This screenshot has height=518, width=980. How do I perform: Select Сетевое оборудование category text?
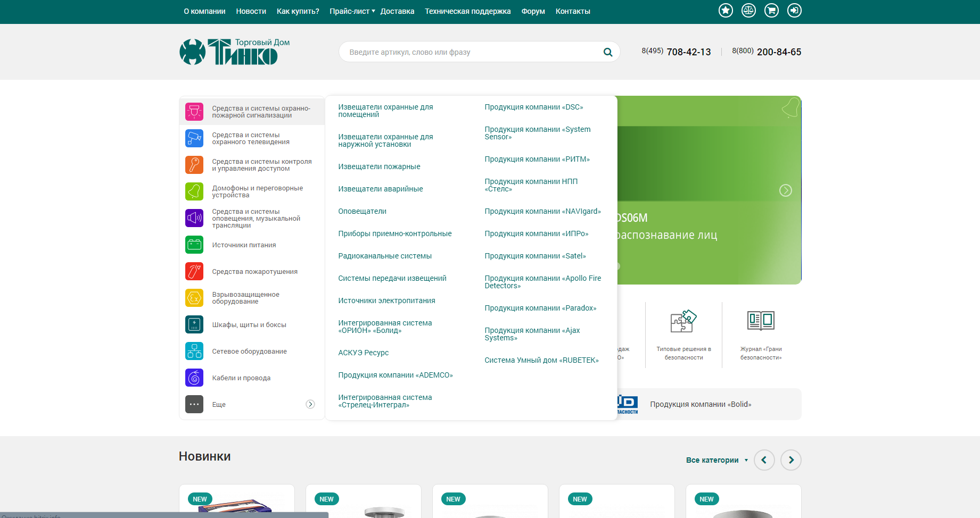(x=250, y=351)
